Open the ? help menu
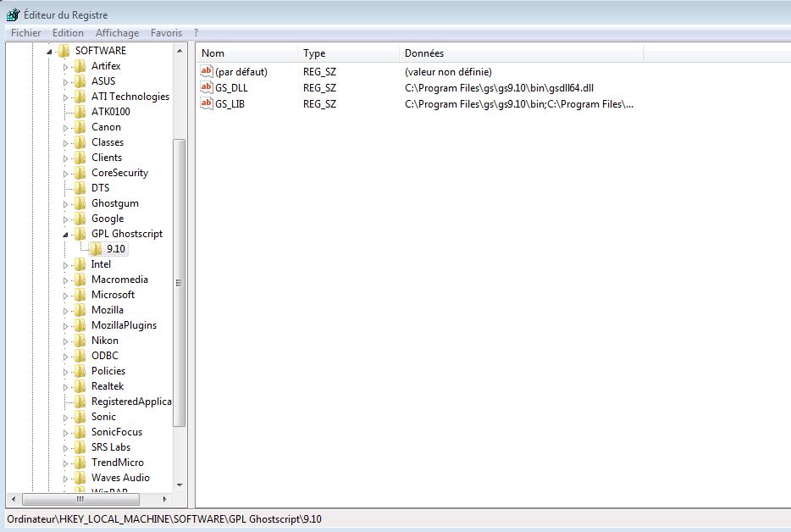The image size is (791, 532). [x=196, y=33]
